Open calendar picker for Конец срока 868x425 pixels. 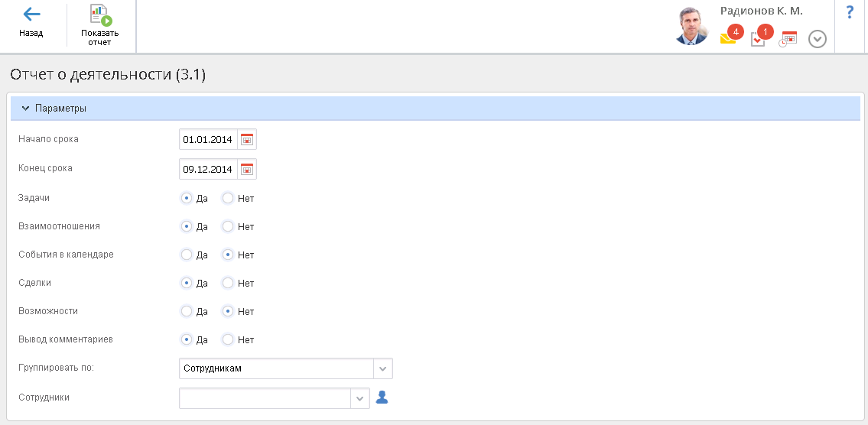[x=247, y=169]
